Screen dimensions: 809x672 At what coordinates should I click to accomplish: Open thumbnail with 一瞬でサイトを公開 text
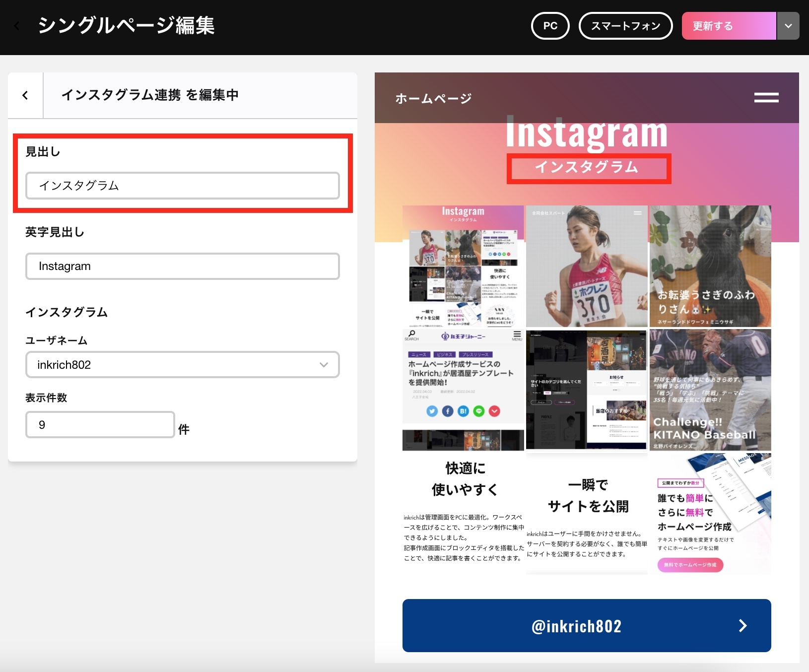587,513
